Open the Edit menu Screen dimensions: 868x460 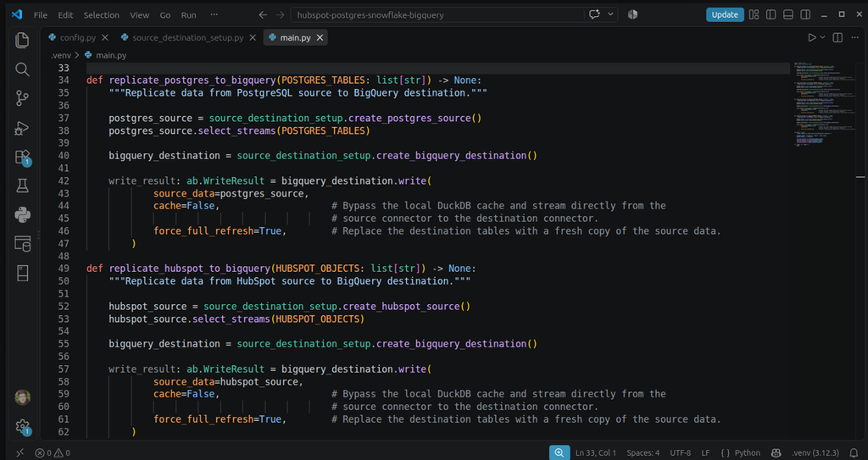coord(65,15)
